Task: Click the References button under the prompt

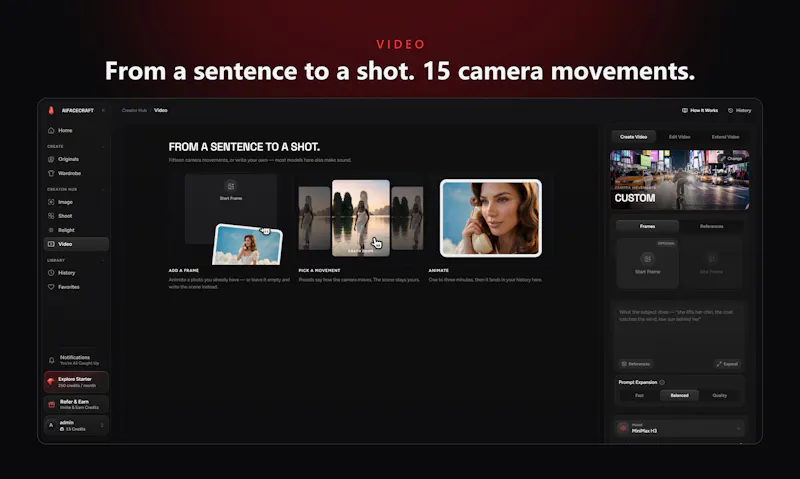Action: (x=636, y=364)
